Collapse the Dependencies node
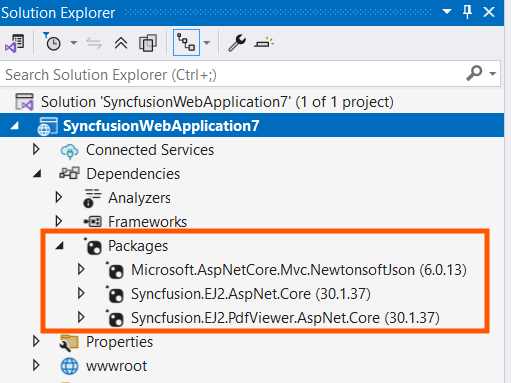511x383 pixels. click(x=37, y=174)
